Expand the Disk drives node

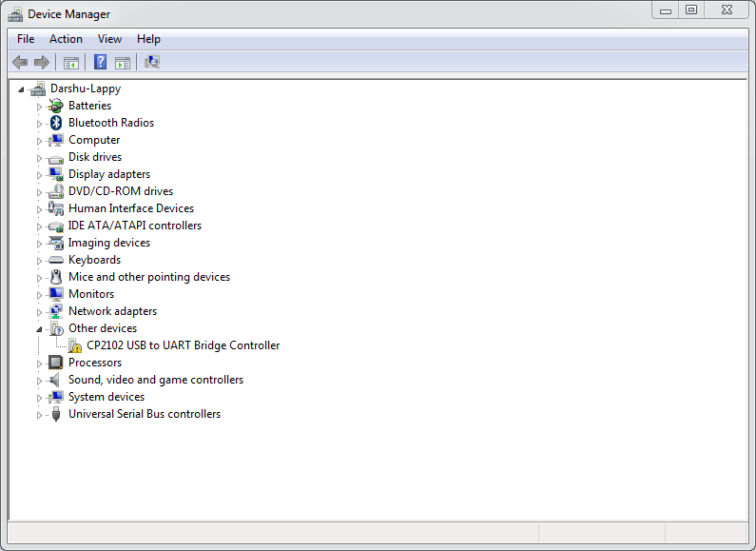click(x=39, y=158)
